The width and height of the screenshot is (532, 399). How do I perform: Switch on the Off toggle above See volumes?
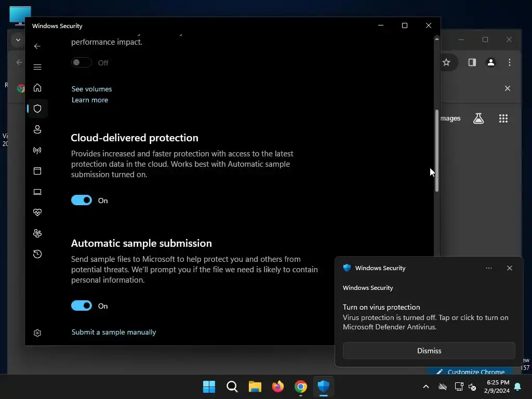click(82, 62)
